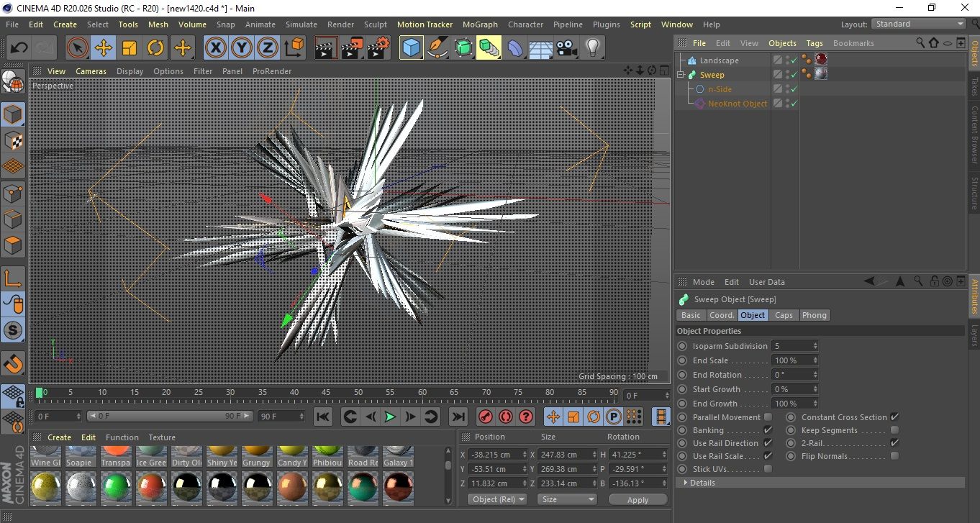The image size is (980, 523).
Task: Enable the Parallel Movement checkbox
Action: tap(768, 417)
